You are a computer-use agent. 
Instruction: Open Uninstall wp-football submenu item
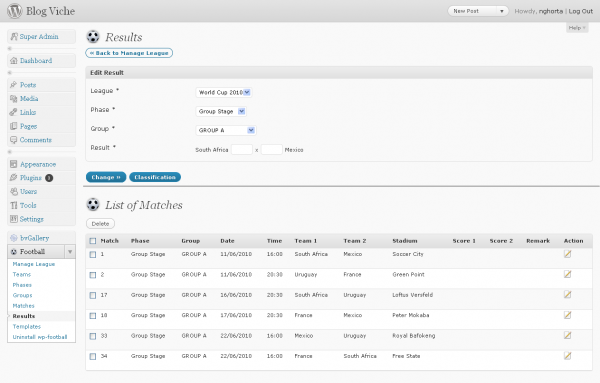[40, 337]
